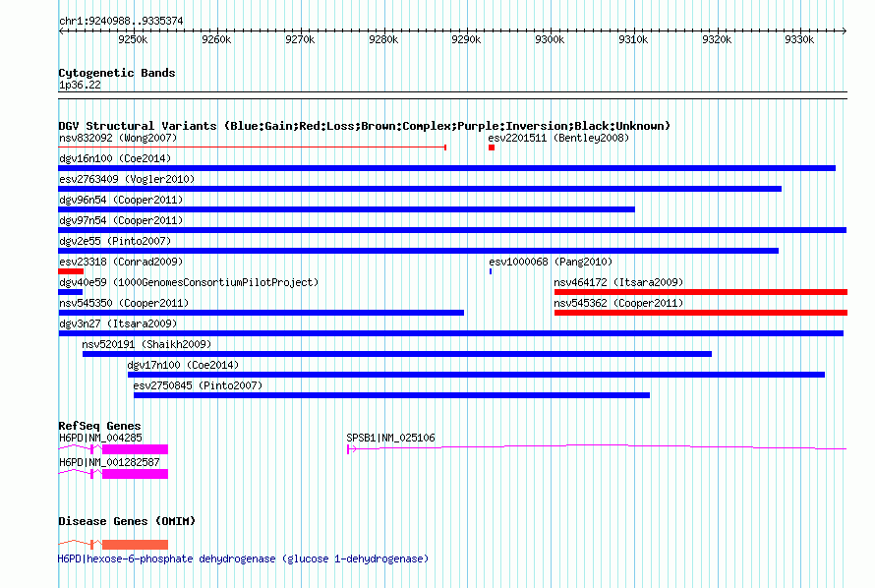
Task: Open the dgv2e55 (Pinto2007) variant label
Action: pos(115,241)
